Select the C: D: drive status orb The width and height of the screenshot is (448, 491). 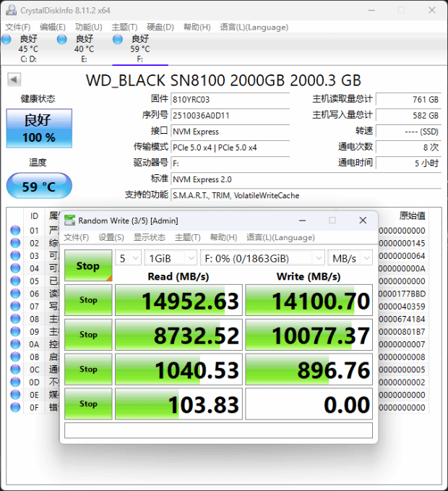point(7,40)
